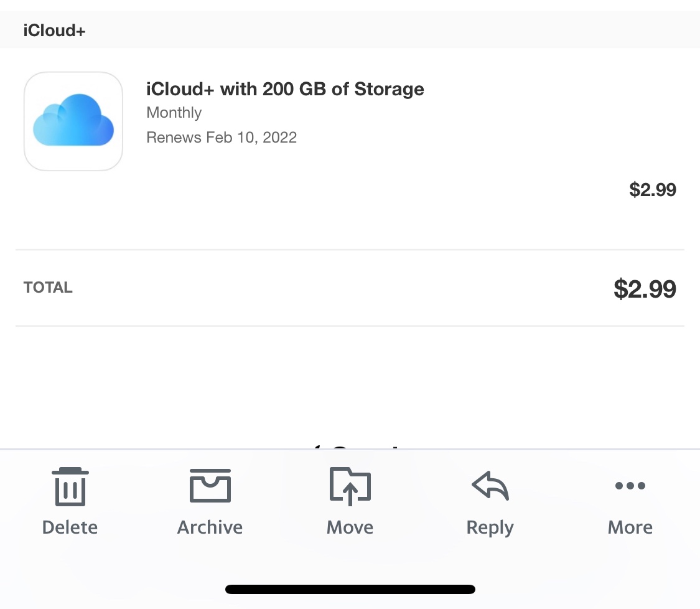The image size is (700, 609).
Task: Select the Reply text label
Action: click(x=490, y=527)
